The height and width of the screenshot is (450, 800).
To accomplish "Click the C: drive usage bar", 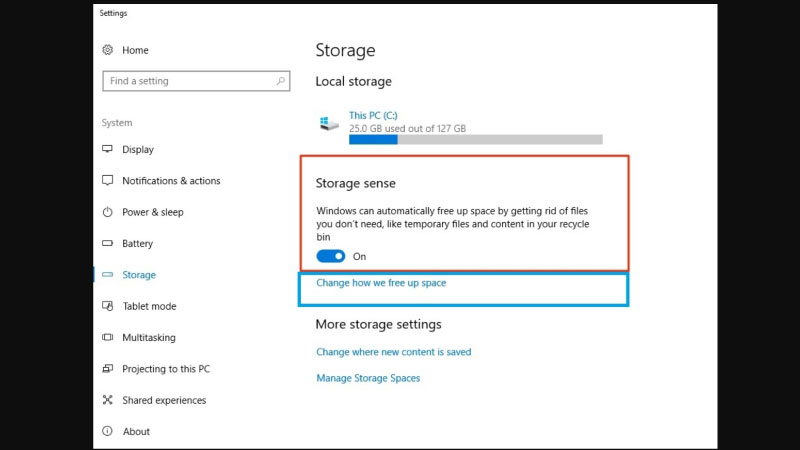I will click(475, 140).
